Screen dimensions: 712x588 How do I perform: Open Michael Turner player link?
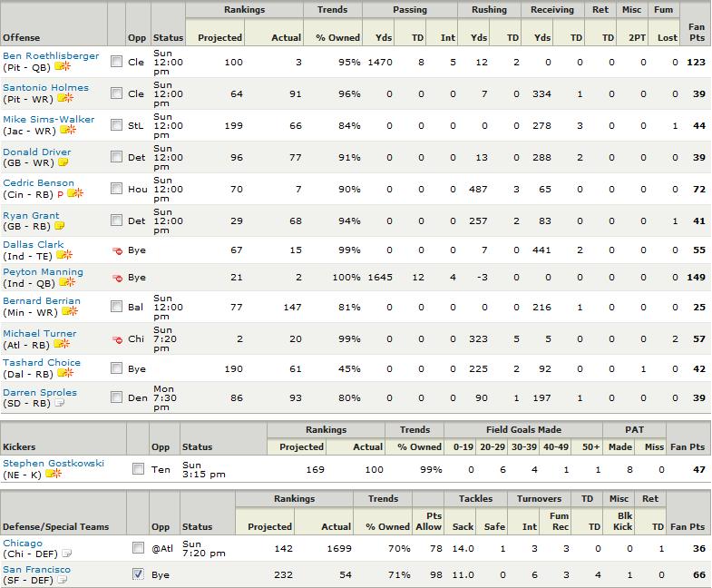(x=40, y=334)
